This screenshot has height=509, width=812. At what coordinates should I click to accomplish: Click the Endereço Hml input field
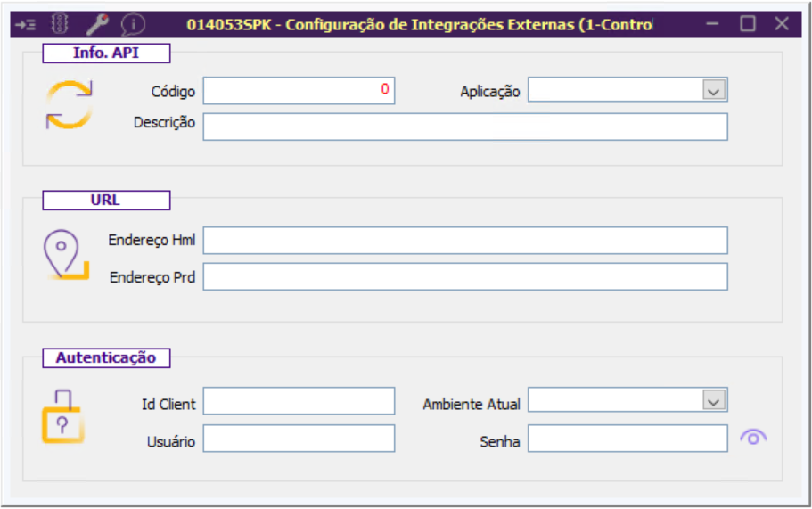point(465,241)
